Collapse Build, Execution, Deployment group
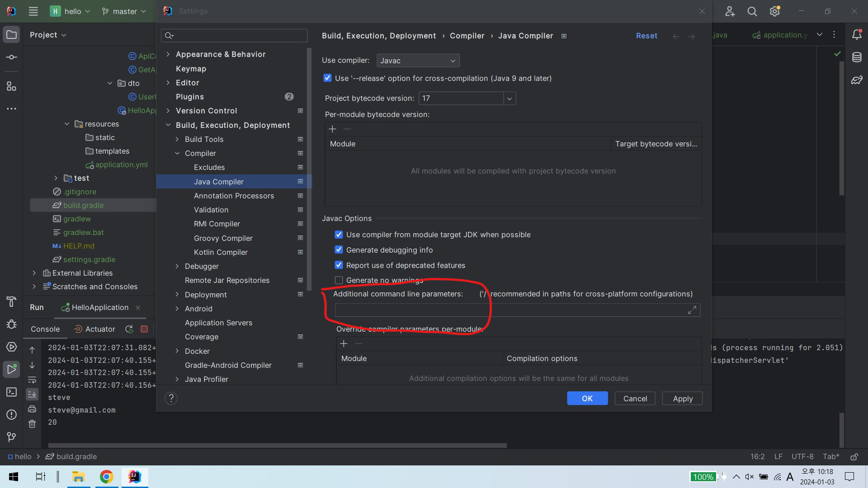 click(x=168, y=125)
